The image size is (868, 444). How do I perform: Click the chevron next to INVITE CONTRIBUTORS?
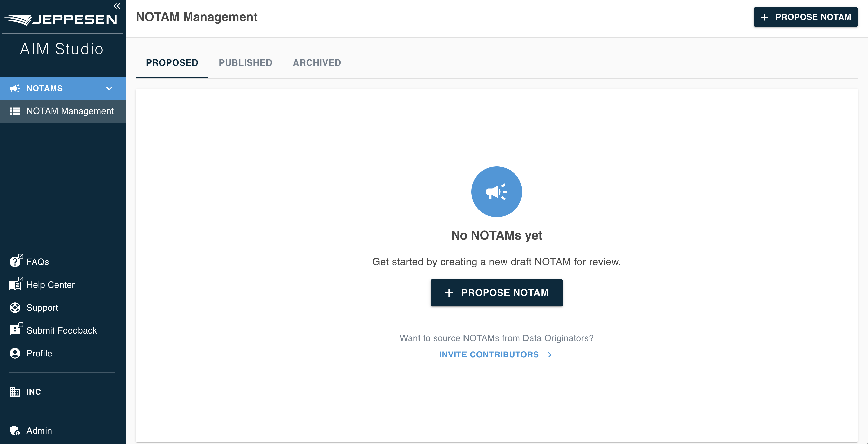tap(550, 355)
